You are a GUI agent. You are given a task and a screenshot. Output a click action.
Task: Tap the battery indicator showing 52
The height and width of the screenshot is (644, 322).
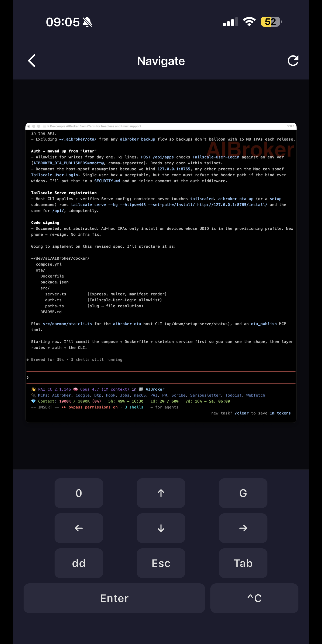point(271,22)
